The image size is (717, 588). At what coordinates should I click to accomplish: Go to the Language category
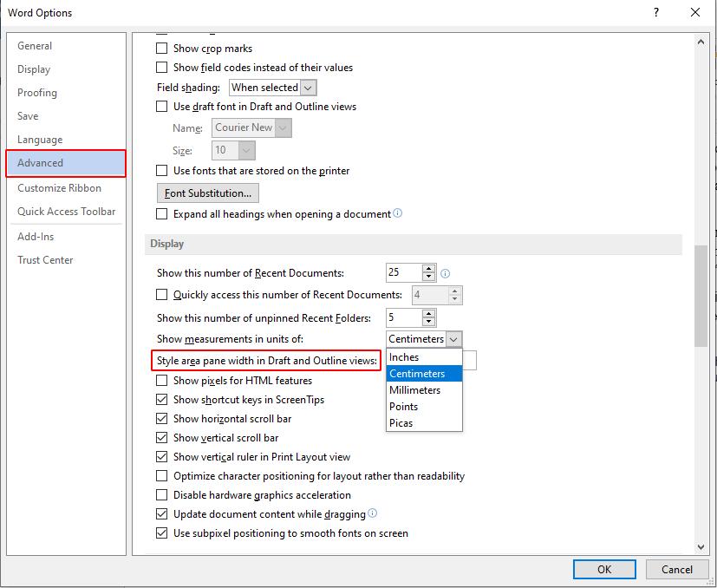click(x=66, y=139)
